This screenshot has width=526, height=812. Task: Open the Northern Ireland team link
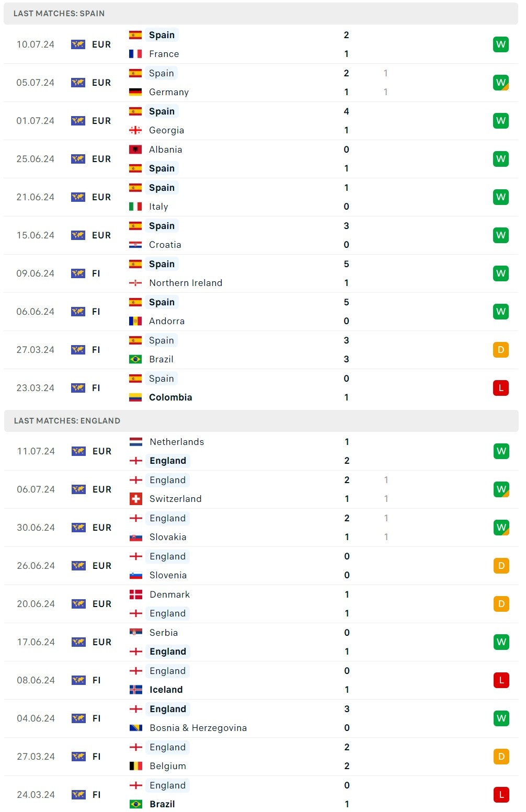pyautogui.click(x=186, y=283)
